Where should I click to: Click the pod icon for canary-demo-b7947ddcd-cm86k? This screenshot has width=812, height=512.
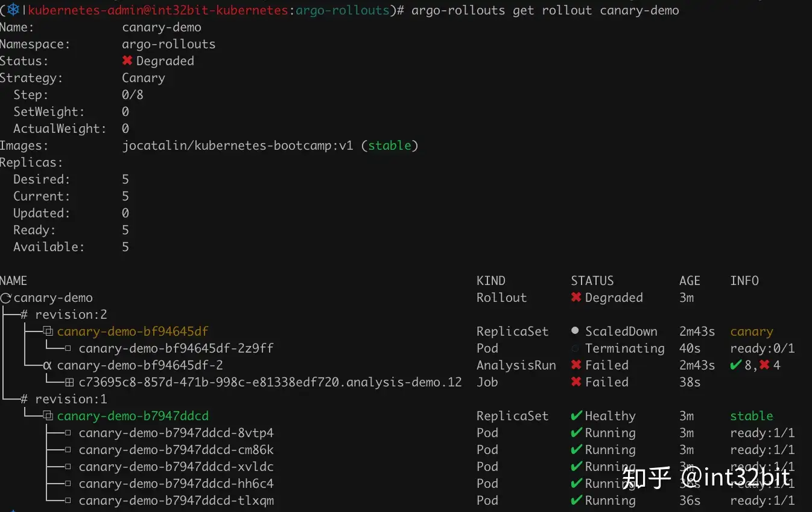click(x=68, y=450)
